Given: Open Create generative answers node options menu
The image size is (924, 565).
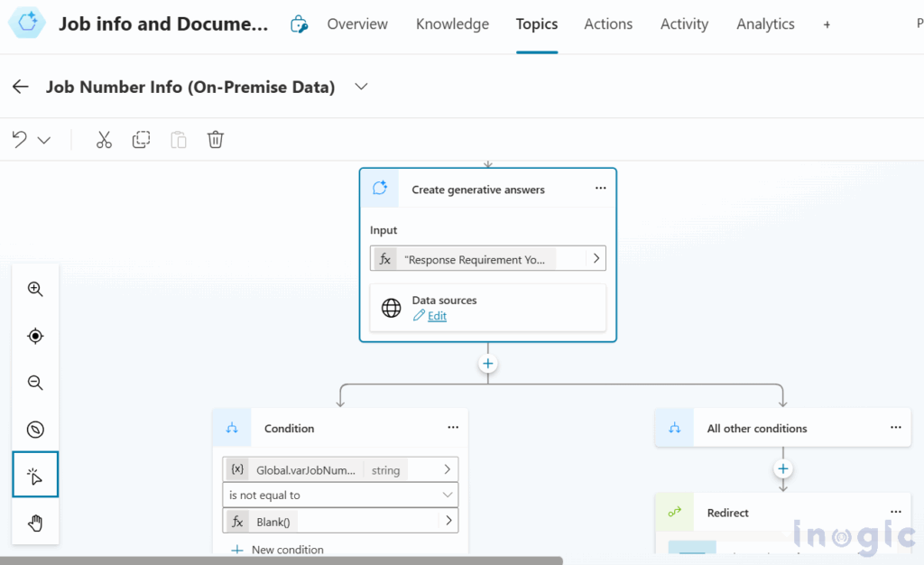Looking at the screenshot, I should tap(600, 189).
